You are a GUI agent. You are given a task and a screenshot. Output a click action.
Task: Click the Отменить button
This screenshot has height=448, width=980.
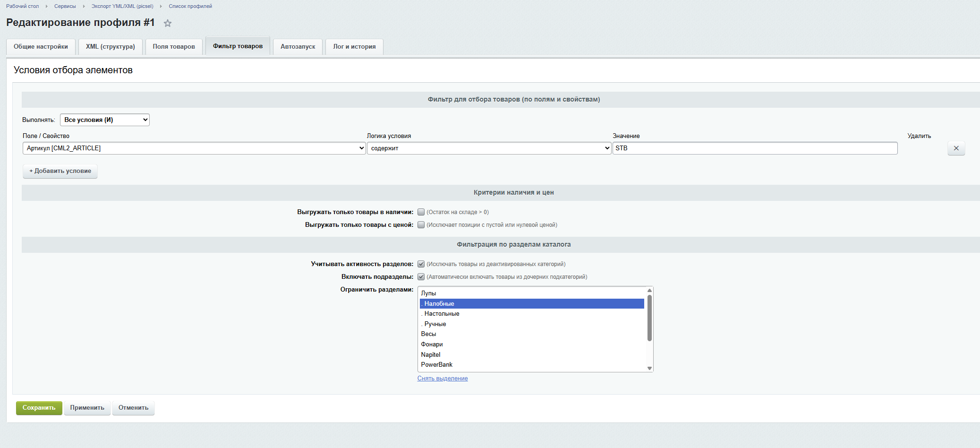click(134, 408)
